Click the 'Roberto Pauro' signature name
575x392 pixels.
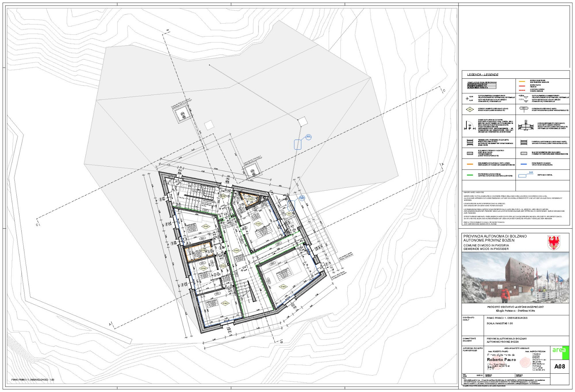501,360
